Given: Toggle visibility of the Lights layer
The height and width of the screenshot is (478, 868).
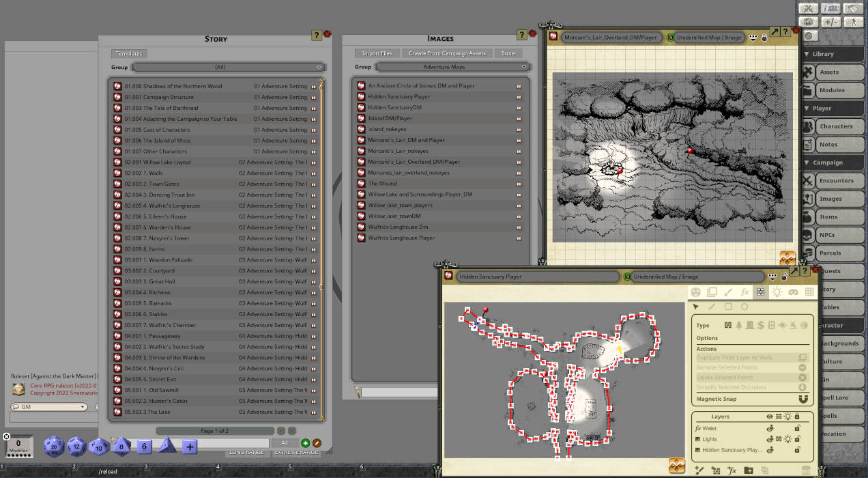Looking at the screenshot, I should (x=770, y=439).
